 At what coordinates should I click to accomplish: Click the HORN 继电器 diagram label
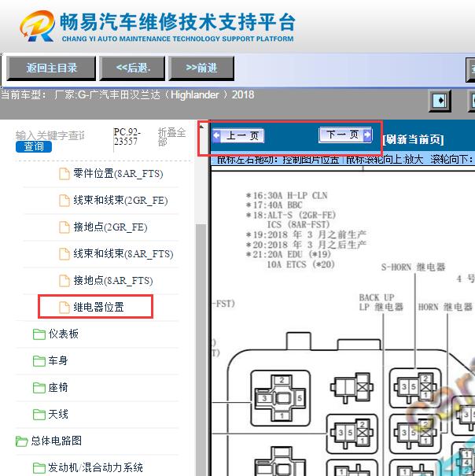445,307
